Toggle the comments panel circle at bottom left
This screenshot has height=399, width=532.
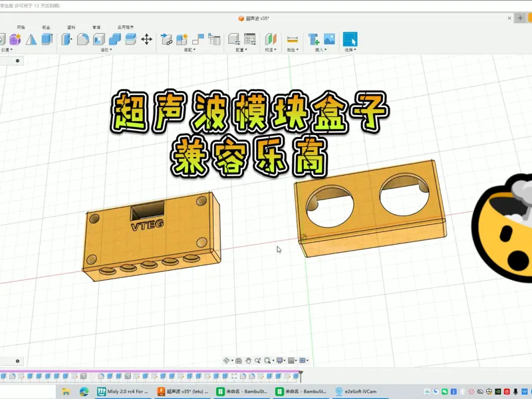coord(18,361)
